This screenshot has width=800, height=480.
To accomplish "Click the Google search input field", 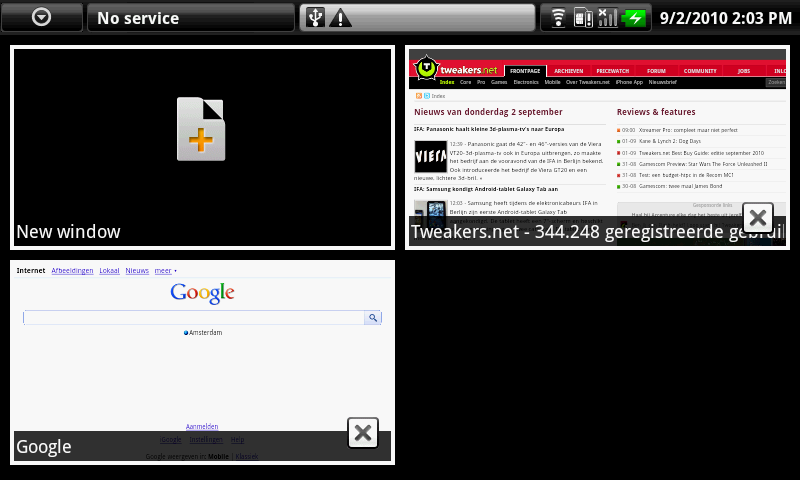I will point(194,318).
